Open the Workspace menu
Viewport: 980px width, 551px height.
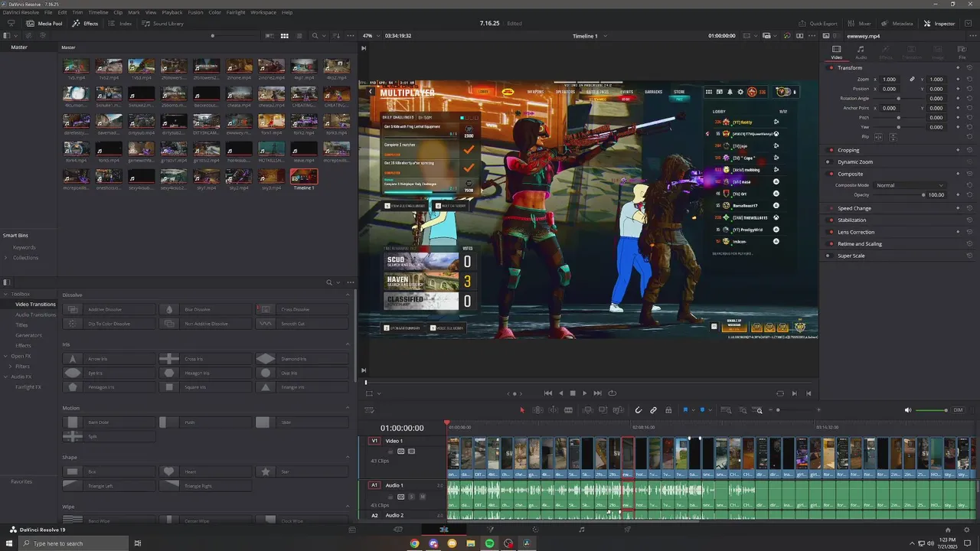click(263, 12)
